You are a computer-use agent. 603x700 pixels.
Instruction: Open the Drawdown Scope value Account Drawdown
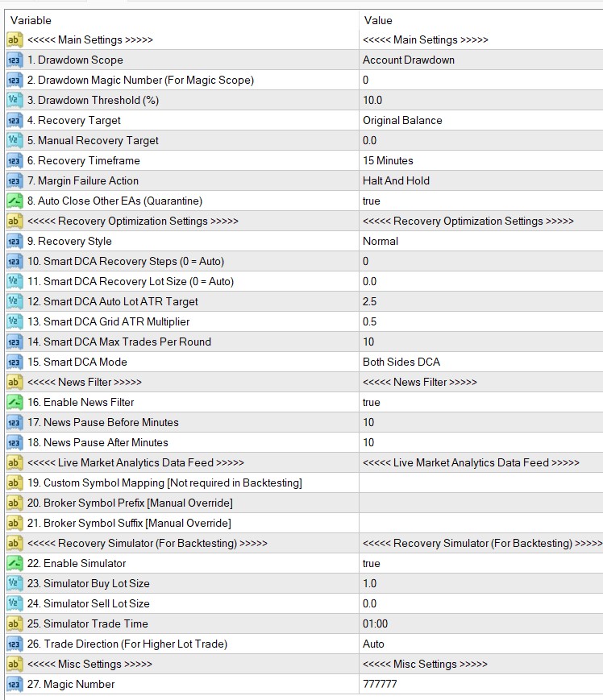[408, 60]
